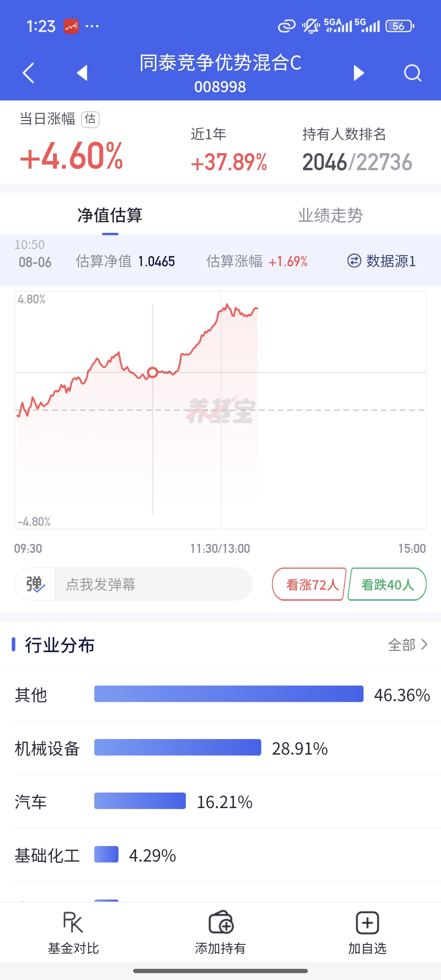Open 基金对比 PK comparison icon
441x980 pixels.
pyautogui.click(x=73, y=922)
